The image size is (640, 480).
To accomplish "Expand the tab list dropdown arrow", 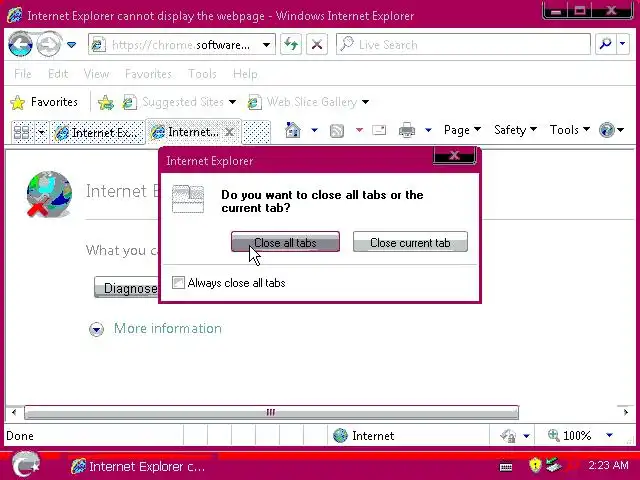I will point(41,132).
